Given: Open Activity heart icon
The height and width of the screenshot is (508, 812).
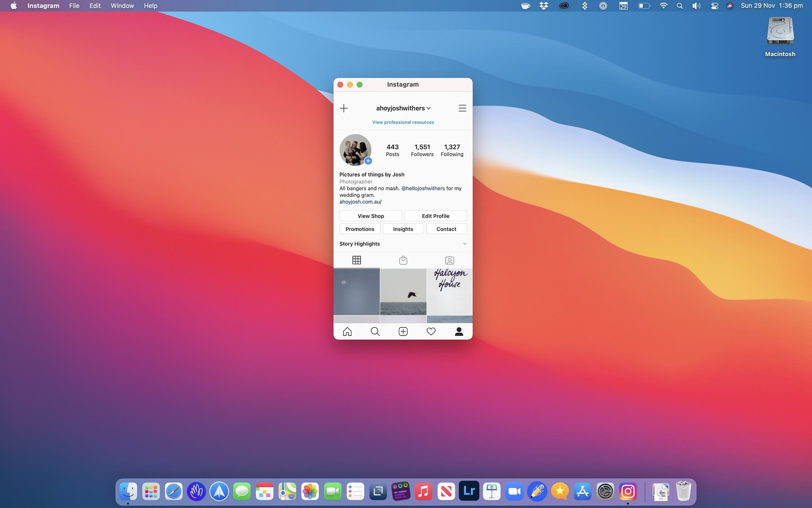Looking at the screenshot, I should coord(431,331).
